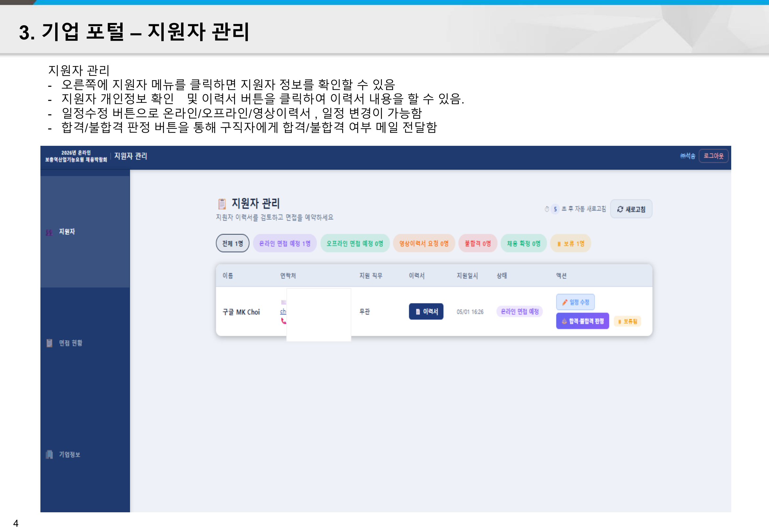The height and width of the screenshot is (532, 769).
Task: Click the 액션 column header
Action: click(561, 275)
